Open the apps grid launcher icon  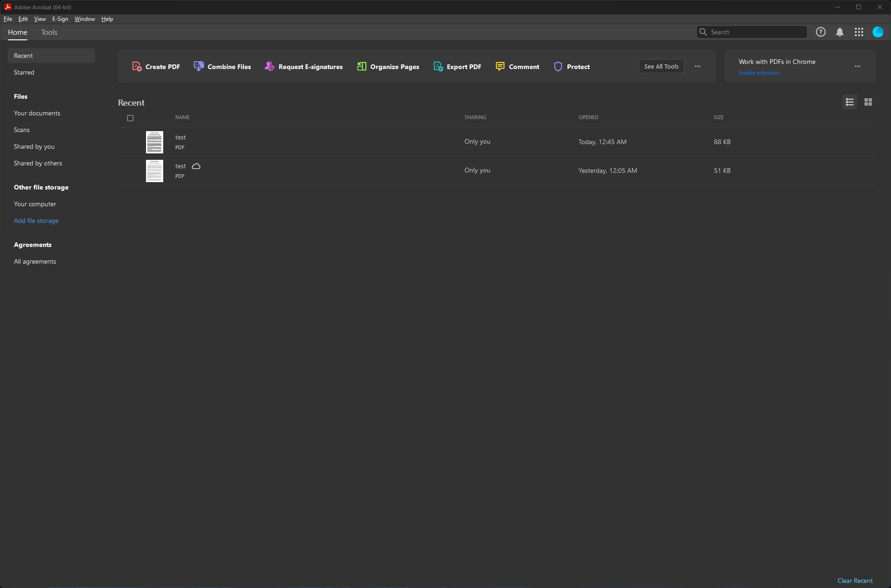(859, 32)
